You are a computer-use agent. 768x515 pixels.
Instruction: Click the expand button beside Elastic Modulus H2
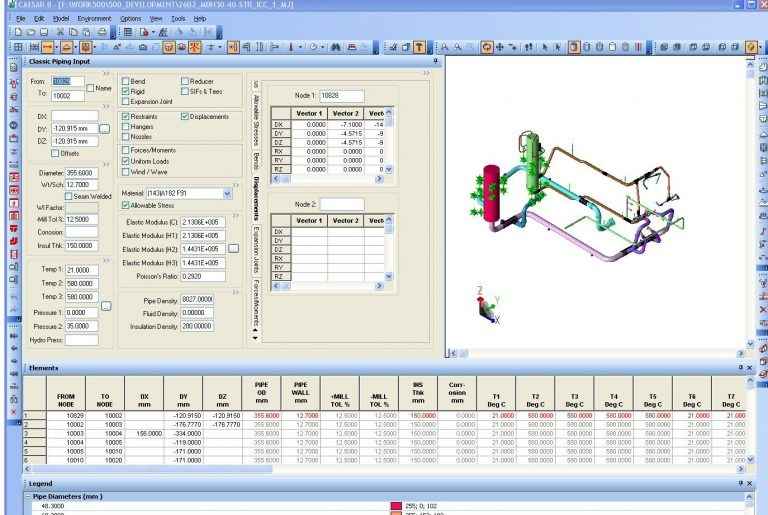233,247
